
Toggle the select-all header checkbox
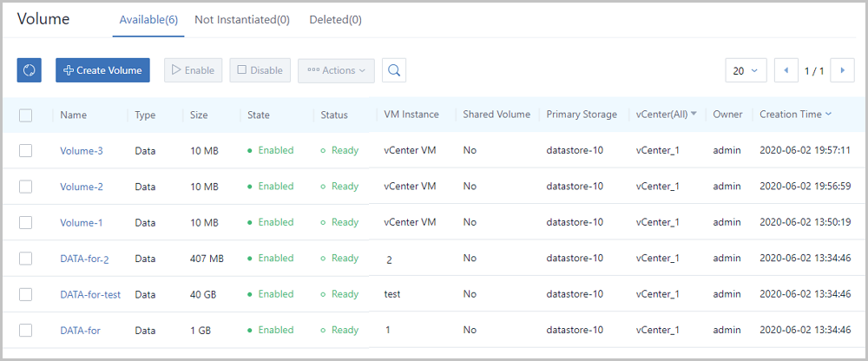point(25,115)
